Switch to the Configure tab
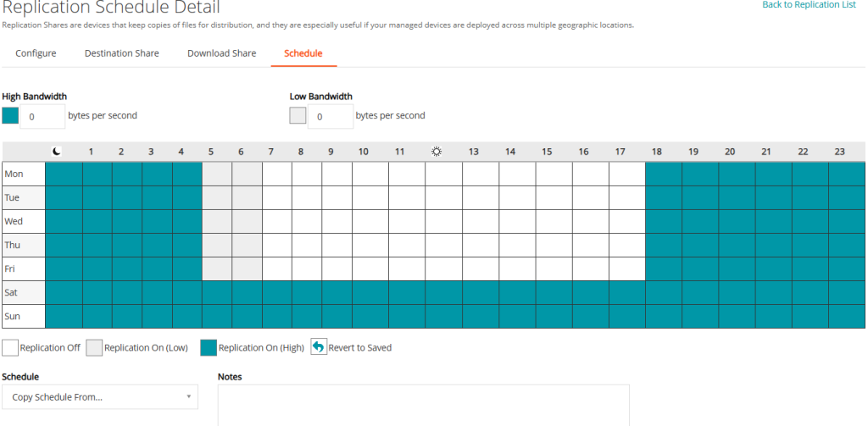The height and width of the screenshot is (426, 868). click(36, 53)
